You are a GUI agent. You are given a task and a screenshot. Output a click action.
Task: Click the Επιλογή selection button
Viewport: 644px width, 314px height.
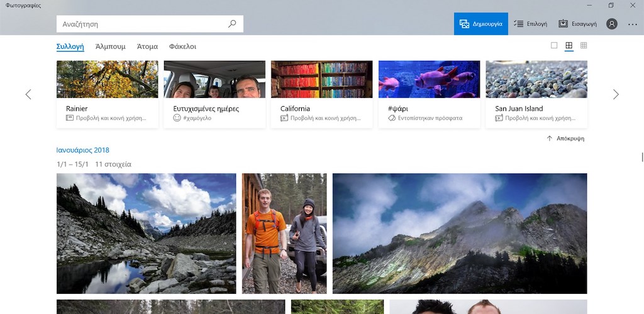530,24
